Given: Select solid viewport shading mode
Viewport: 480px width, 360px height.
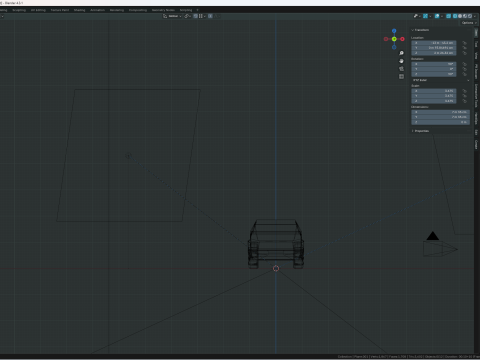Looking at the screenshot, I should (x=460, y=16).
